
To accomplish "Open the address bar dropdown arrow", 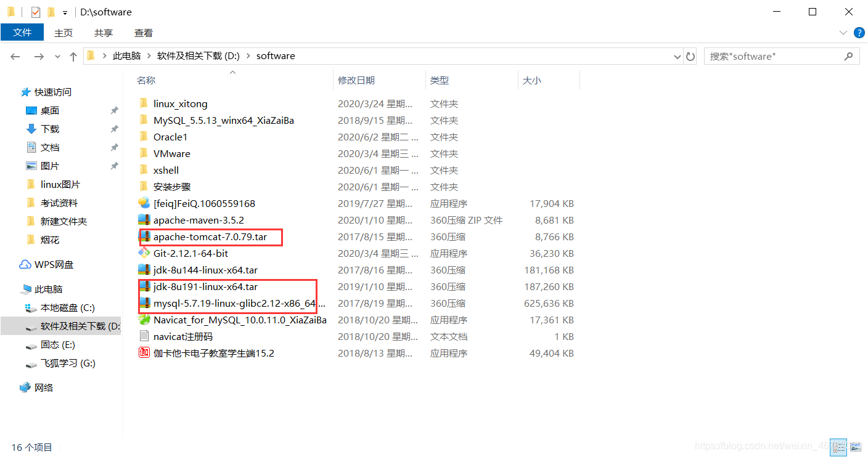I will pyautogui.click(x=677, y=56).
